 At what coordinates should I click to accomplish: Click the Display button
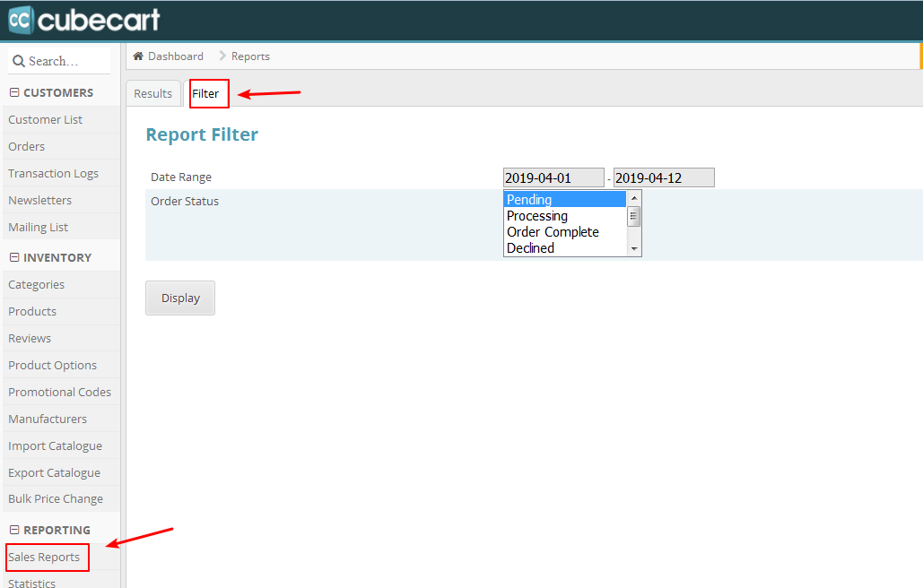tap(179, 298)
